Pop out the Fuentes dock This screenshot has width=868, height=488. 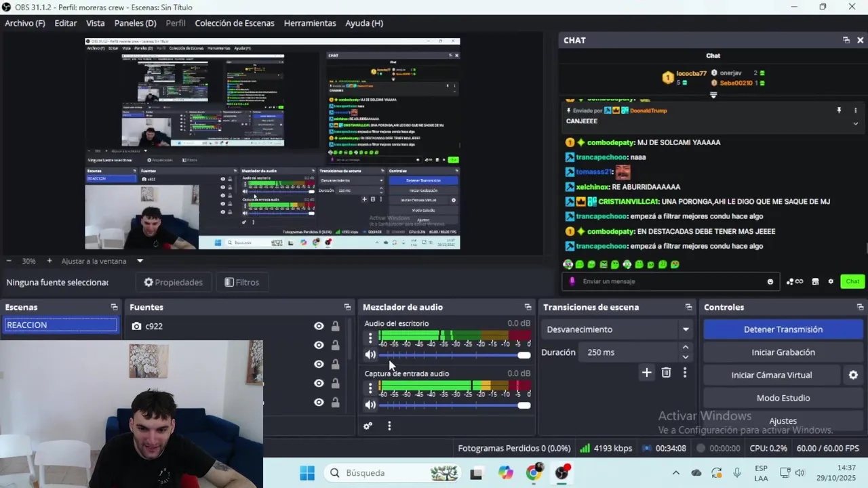[x=347, y=307]
